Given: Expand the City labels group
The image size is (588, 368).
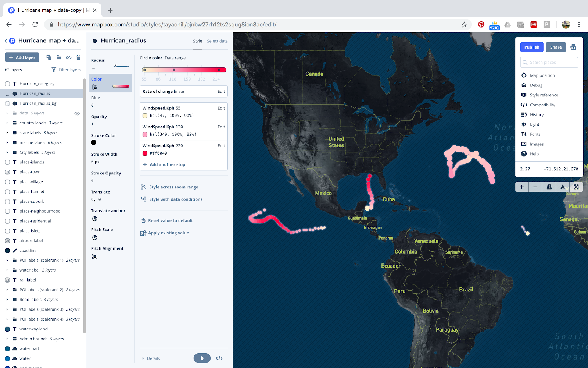Looking at the screenshot, I should (x=7, y=152).
